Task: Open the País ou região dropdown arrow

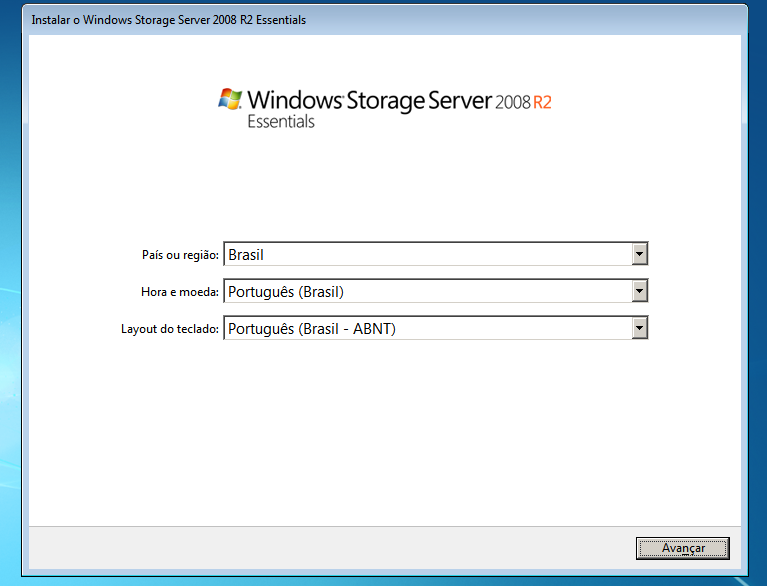Action: [x=639, y=254]
